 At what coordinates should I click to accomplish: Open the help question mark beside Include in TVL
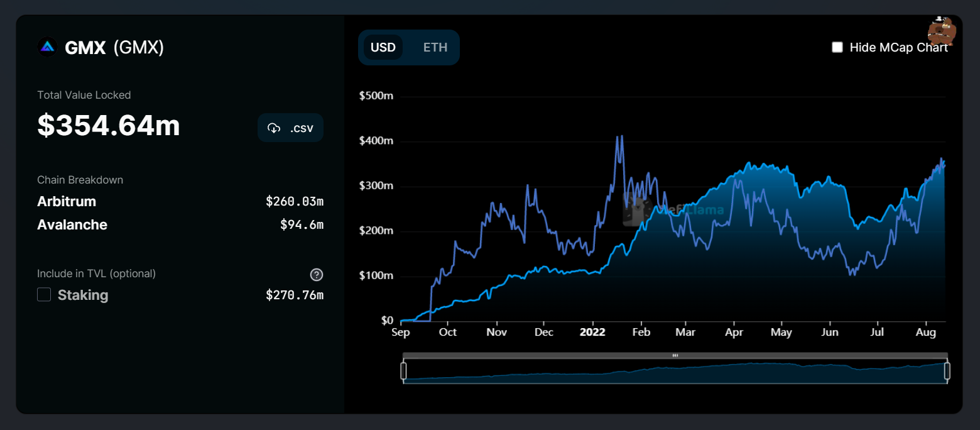(x=317, y=275)
